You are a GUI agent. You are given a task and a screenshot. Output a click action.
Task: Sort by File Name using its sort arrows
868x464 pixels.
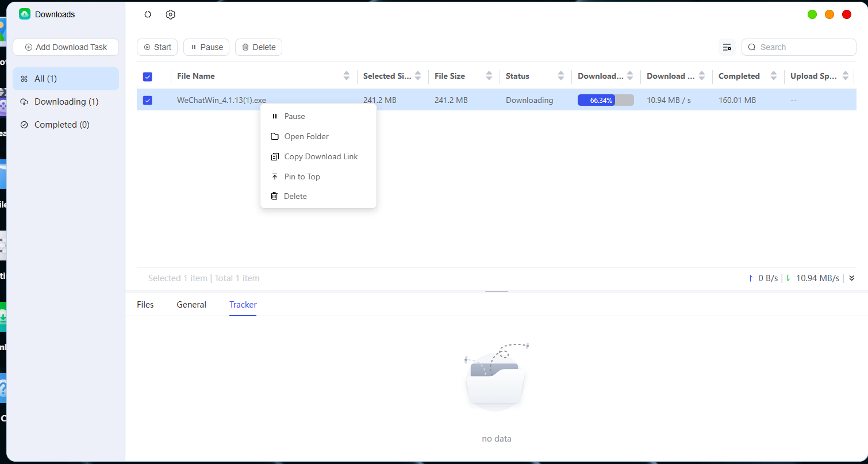point(347,76)
